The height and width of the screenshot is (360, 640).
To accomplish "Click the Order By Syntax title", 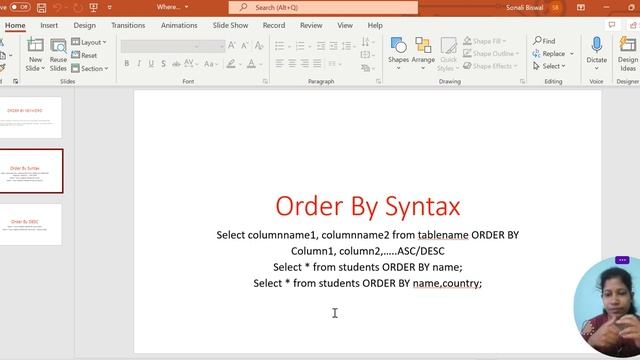I will [368, 206].
